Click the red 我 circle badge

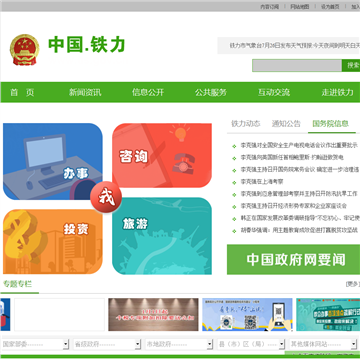pyautogui.click(x=106, y=198)
